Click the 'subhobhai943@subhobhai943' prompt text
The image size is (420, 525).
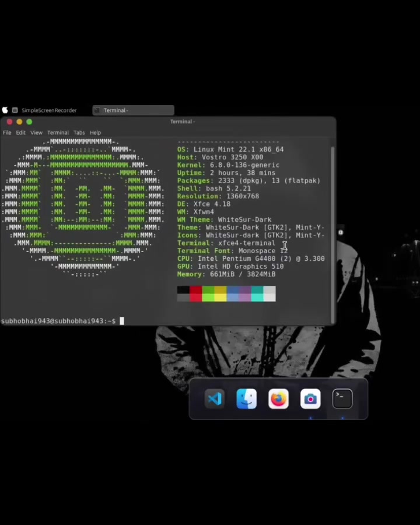tap(52, 321)
